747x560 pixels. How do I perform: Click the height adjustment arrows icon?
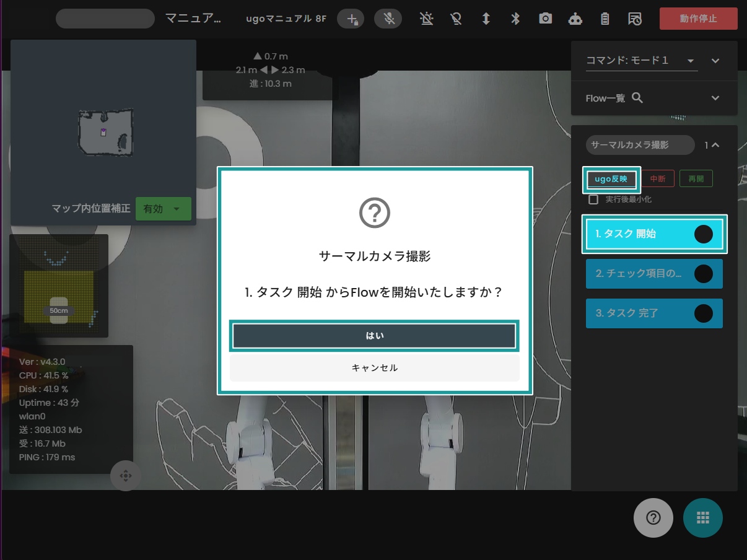486,19
